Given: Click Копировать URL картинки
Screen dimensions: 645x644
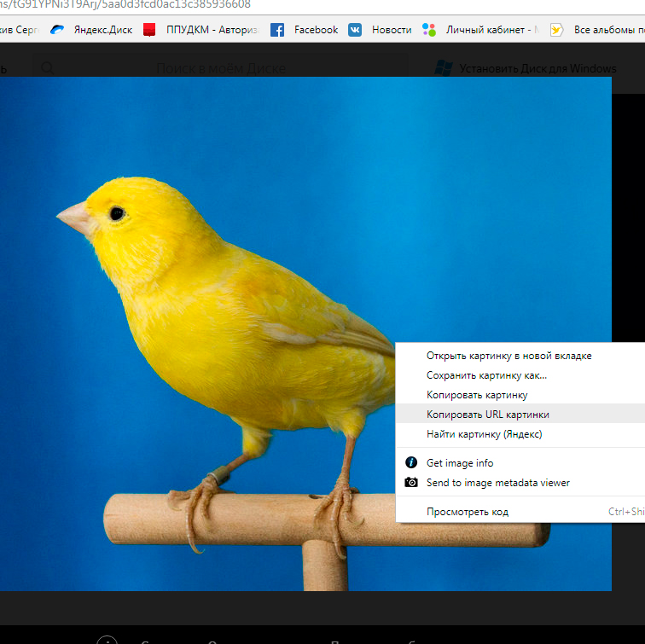Looking at the screenshot, I should click(487, 415).
